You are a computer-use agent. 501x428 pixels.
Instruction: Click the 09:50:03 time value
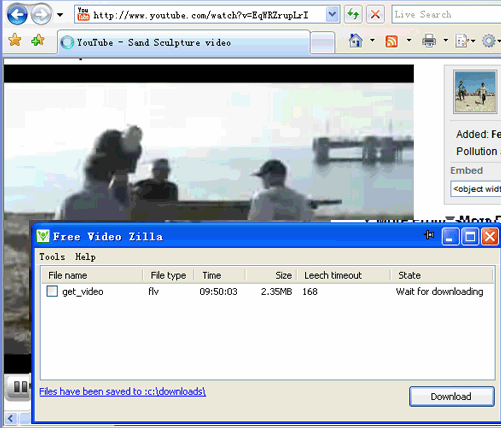click(x=218, y=292)
